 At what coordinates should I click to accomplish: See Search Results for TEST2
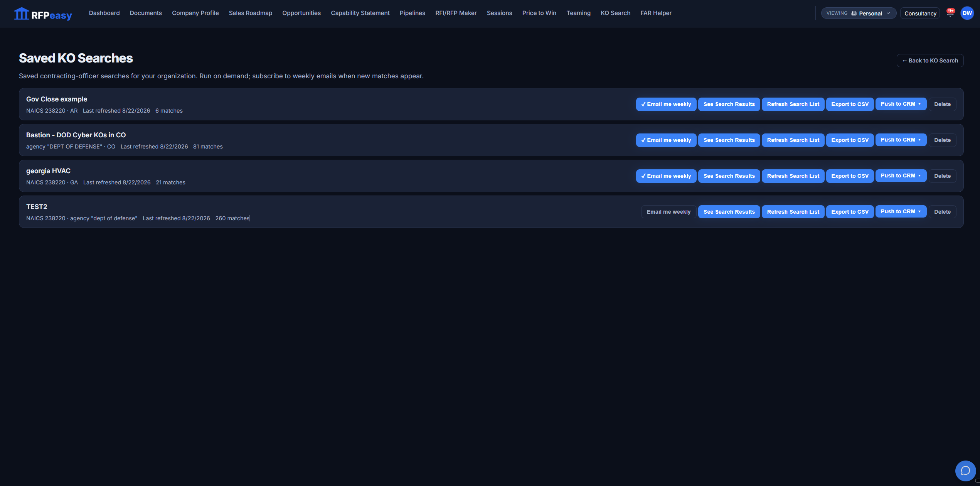[x=729, y=212]
